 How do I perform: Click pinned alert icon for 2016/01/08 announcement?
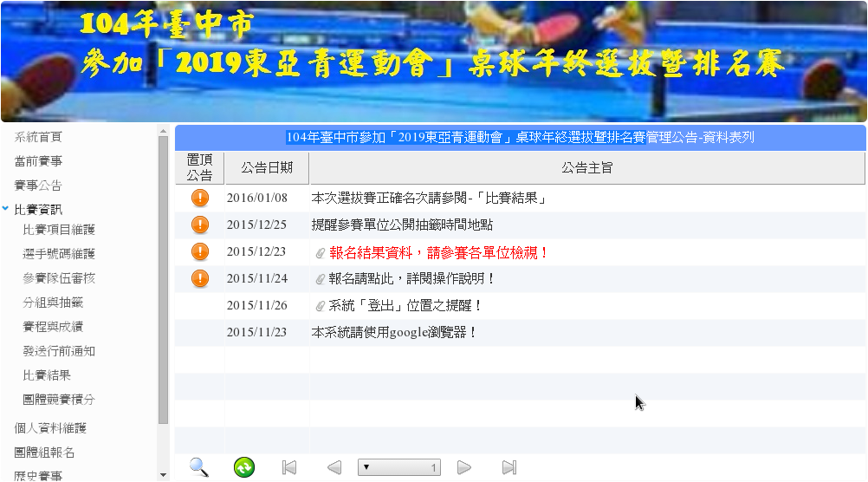point(200,198)
